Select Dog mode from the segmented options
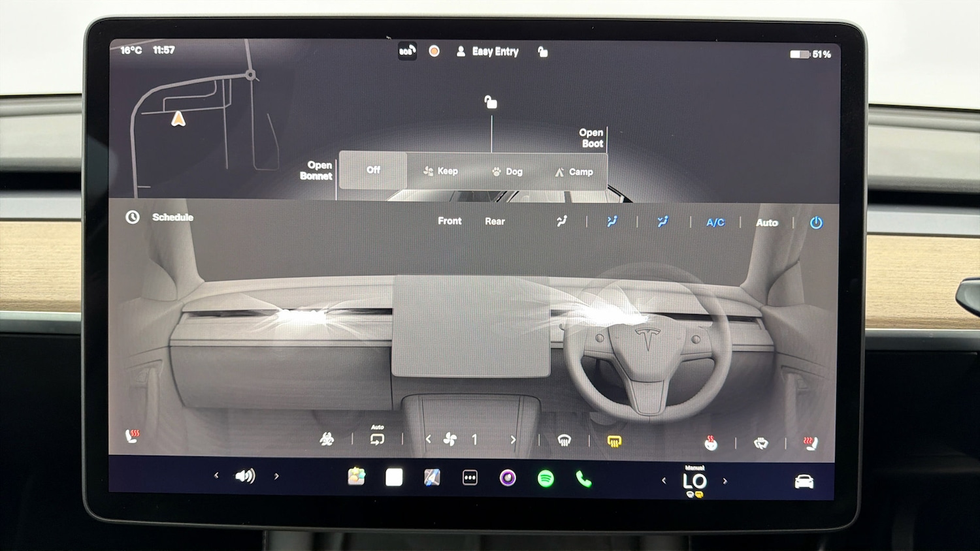 (507, 171)
